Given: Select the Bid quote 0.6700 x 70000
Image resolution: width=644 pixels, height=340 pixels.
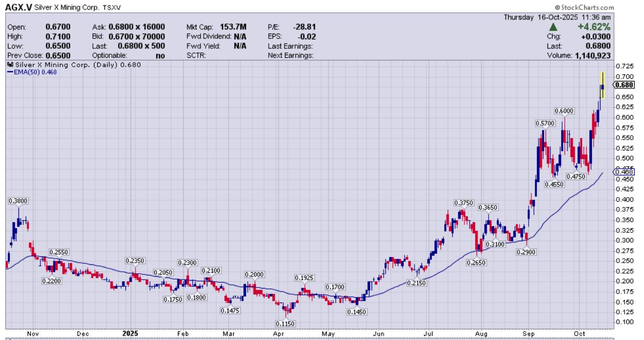Looking at the screenshot, I should pos(137,37).
